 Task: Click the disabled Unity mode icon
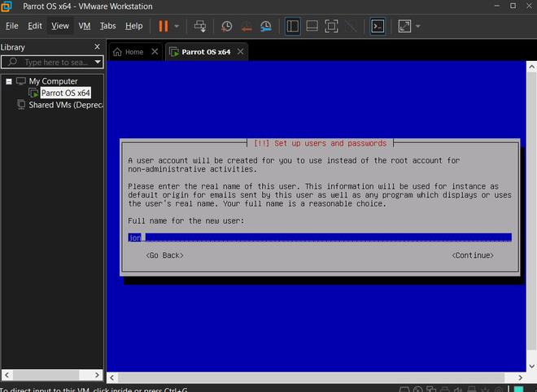pyautogui.click(x=351, y=26)
